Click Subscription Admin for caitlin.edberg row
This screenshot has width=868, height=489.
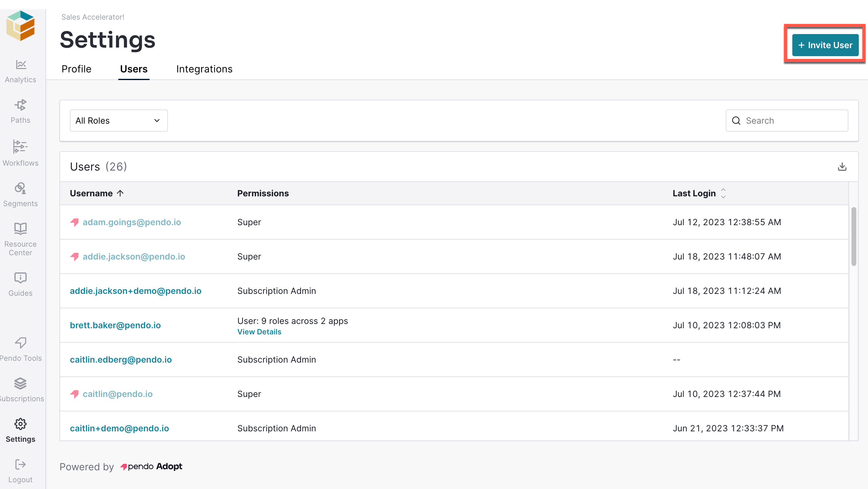click(x=277, y=360)
